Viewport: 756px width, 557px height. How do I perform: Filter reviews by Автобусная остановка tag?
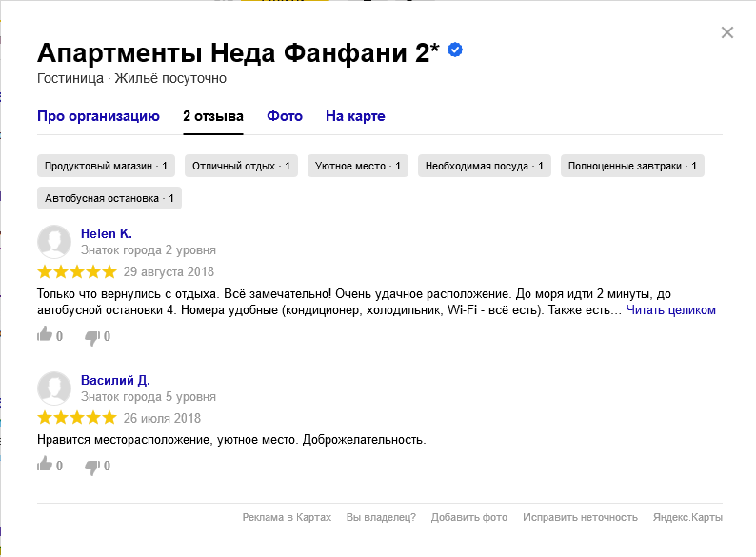pos(109,198)
